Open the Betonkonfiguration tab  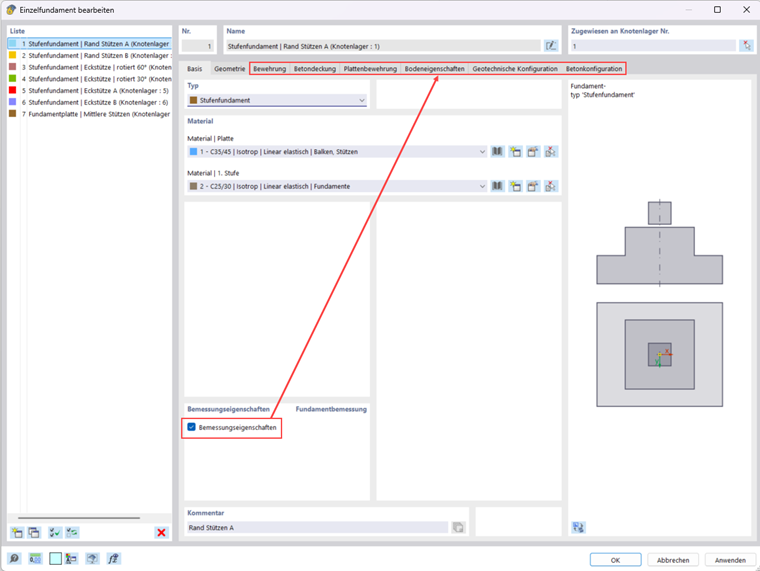[x=594, y=69]
